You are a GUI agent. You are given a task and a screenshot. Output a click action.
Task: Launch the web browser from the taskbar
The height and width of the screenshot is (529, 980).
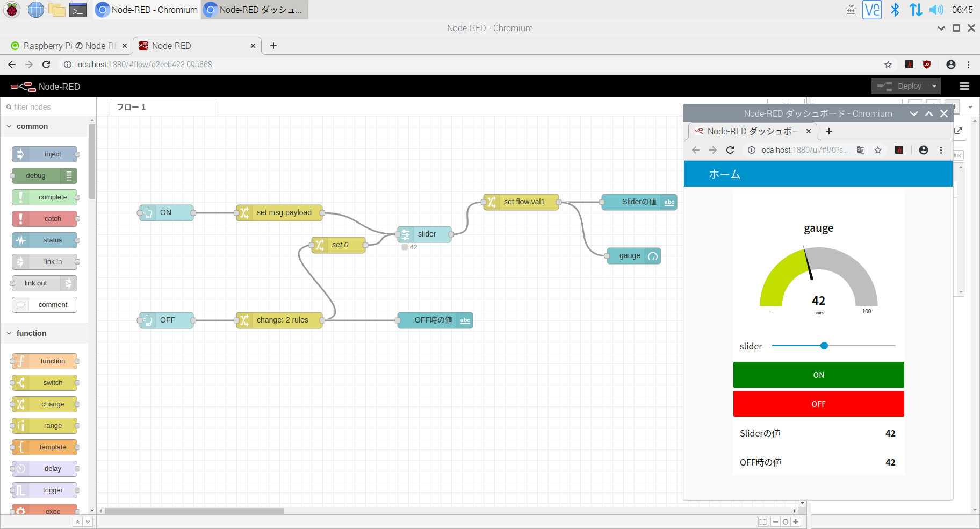(35, 10)
